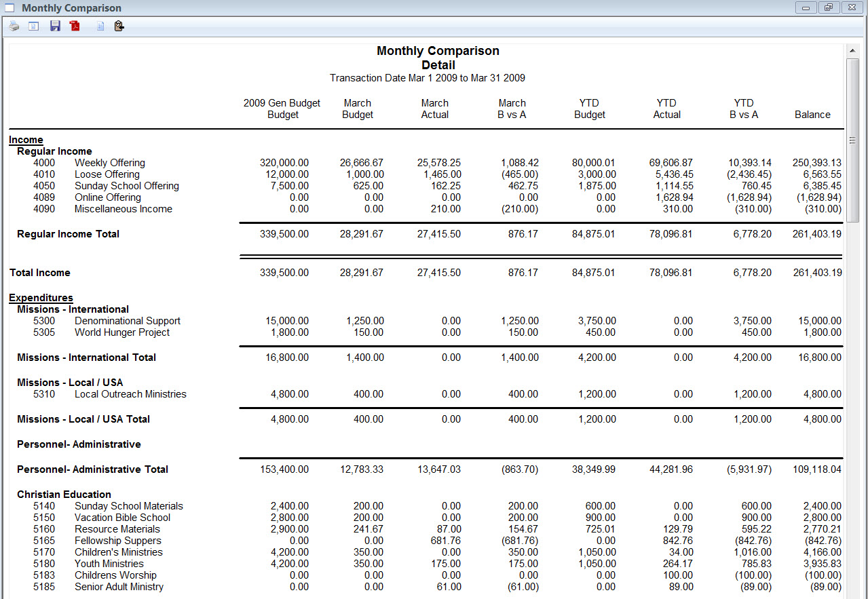Minimize the Monthly Comparison window
The width and height of the screenshot is (868, 599).
coord(806,8)
